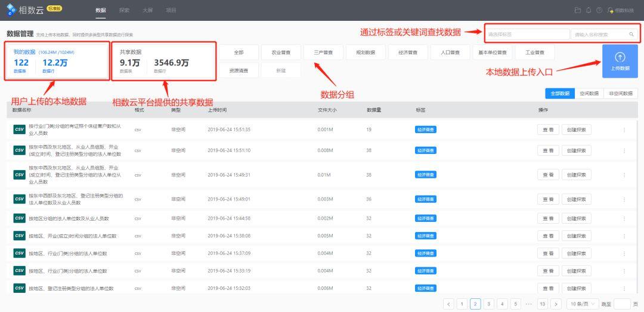Click CSV icon of row uploaded 15:49:31
Screen dimensions: 644x312
pos(19,175)
